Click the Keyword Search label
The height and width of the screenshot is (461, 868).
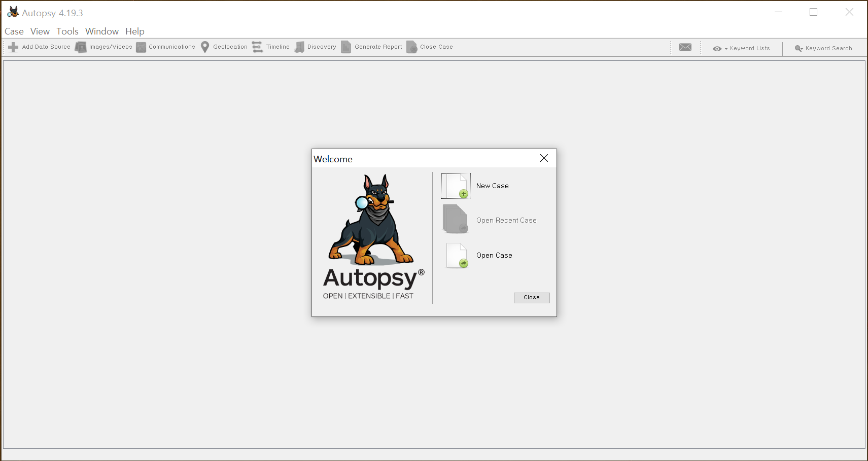click(x=828, y=49)
